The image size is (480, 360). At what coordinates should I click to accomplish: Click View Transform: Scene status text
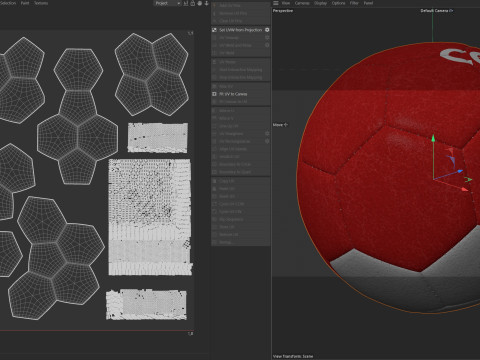click(293, 356)
